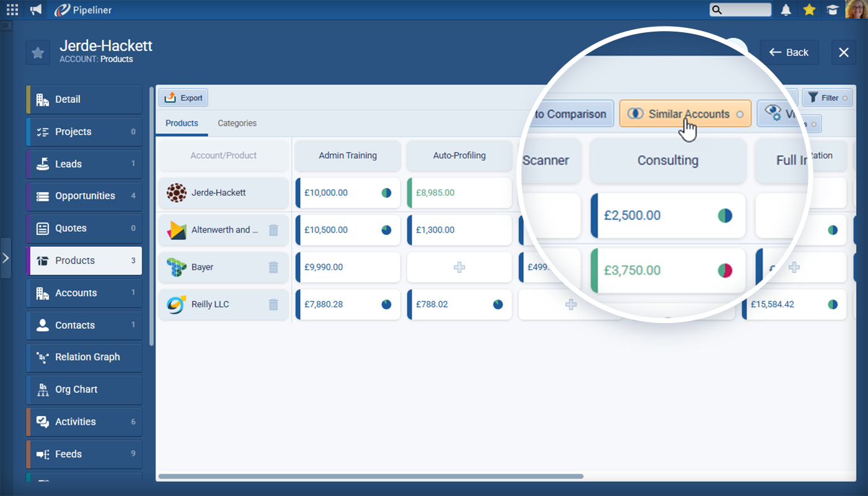Image resolution: width=868 pixels, height=496 pixels.
Task: Delete Altenwerth account row with trash icon
Action: click(x=273, y=230)
